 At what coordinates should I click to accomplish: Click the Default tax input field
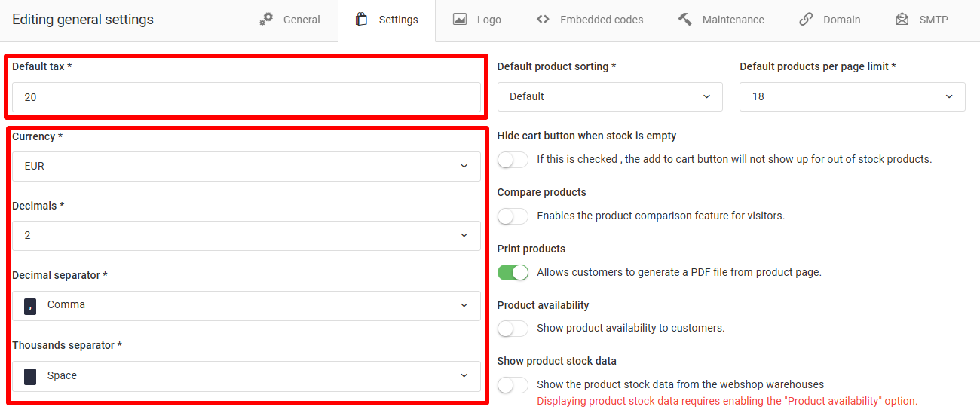[x=247, y=97]
